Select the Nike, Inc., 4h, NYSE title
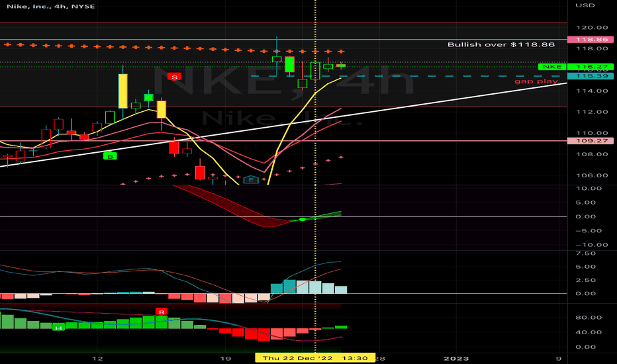617x364 pixels. pos(51,7)
